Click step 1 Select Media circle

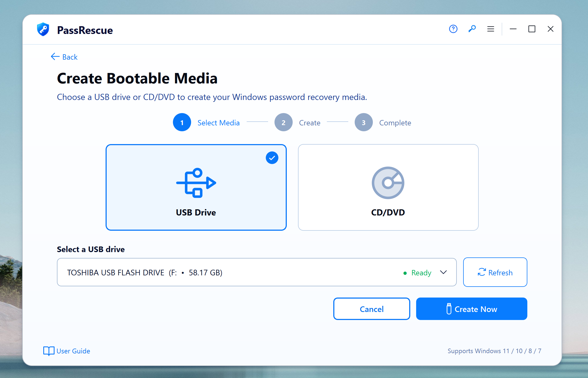pyautogui.click(x=182, y=122)
